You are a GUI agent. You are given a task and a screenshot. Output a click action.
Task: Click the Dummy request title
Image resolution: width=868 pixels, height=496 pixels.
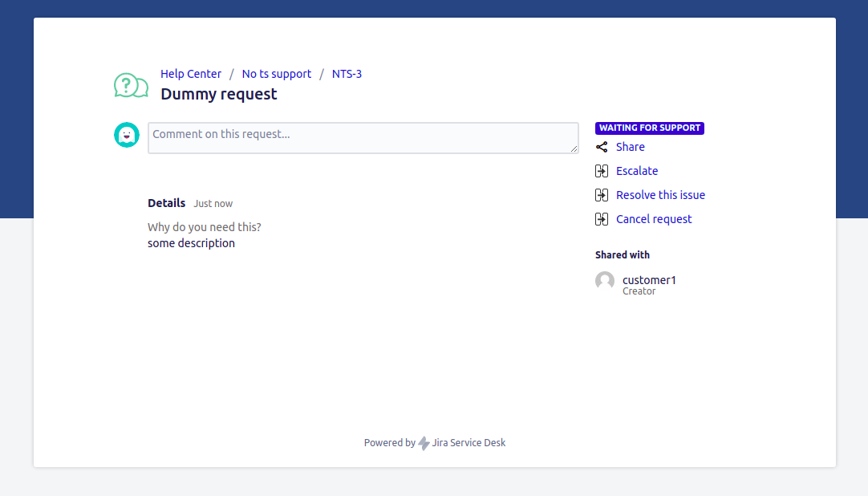click(219, 94)
